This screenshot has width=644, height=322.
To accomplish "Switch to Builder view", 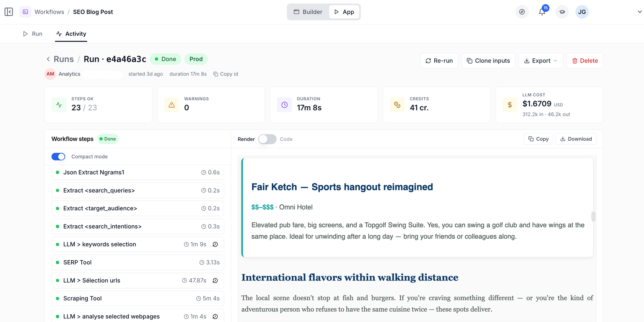I will (308, 12).
